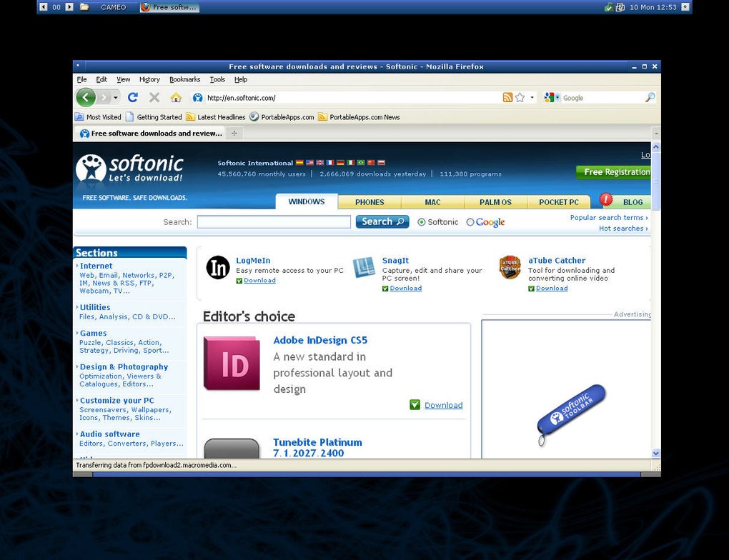Switch to the POCKET PC tab
The width and height of the screenshot is (729, 560).
coord(559,202)
